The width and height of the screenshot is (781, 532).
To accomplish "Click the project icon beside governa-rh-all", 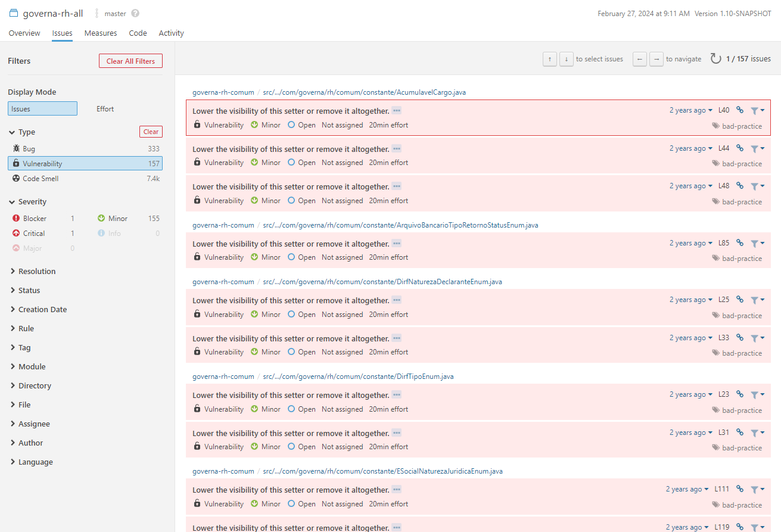I will (x=14, y=13).
